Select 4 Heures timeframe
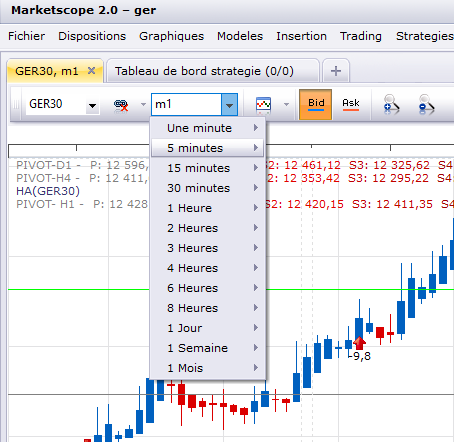Image resolution: width=454 pixels, height=443 pixels. pos(207,268)
